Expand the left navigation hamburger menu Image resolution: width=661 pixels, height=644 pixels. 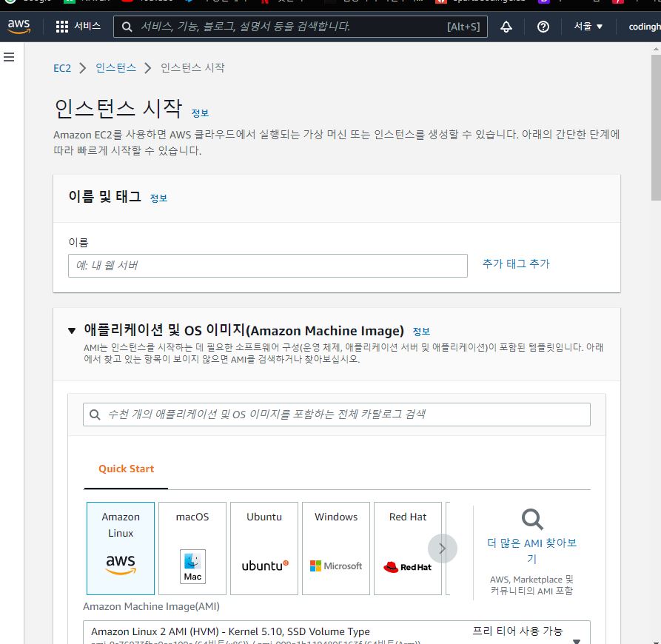point(9,57)
